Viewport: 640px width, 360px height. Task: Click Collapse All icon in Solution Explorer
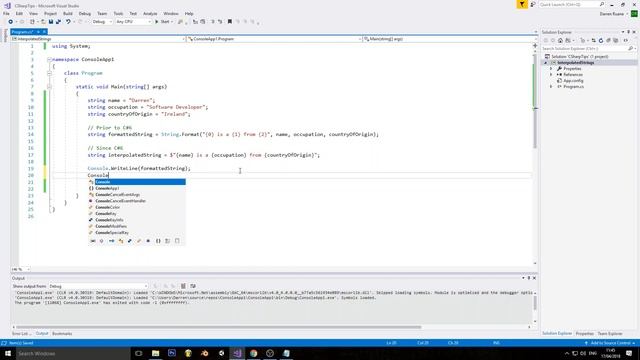tap(608, 40)
